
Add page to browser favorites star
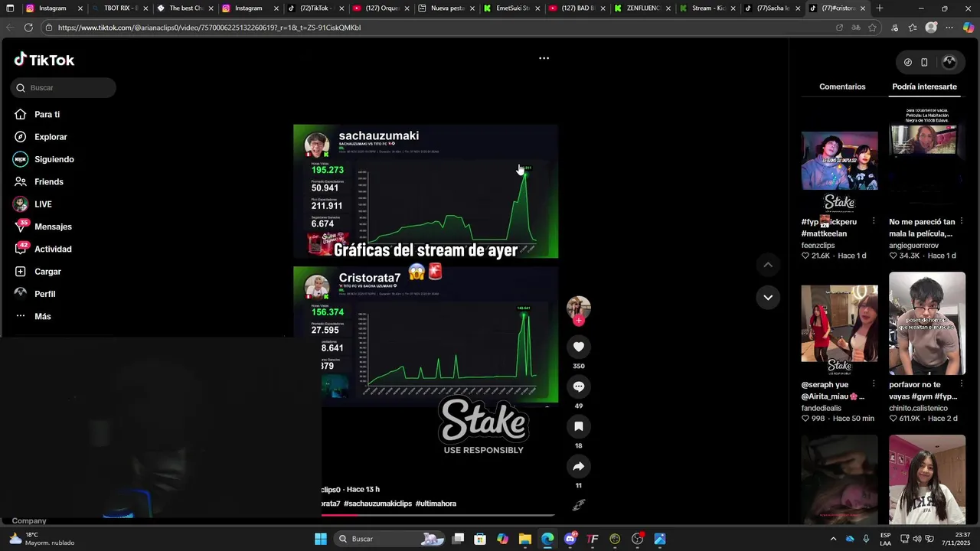click(872, 28)
